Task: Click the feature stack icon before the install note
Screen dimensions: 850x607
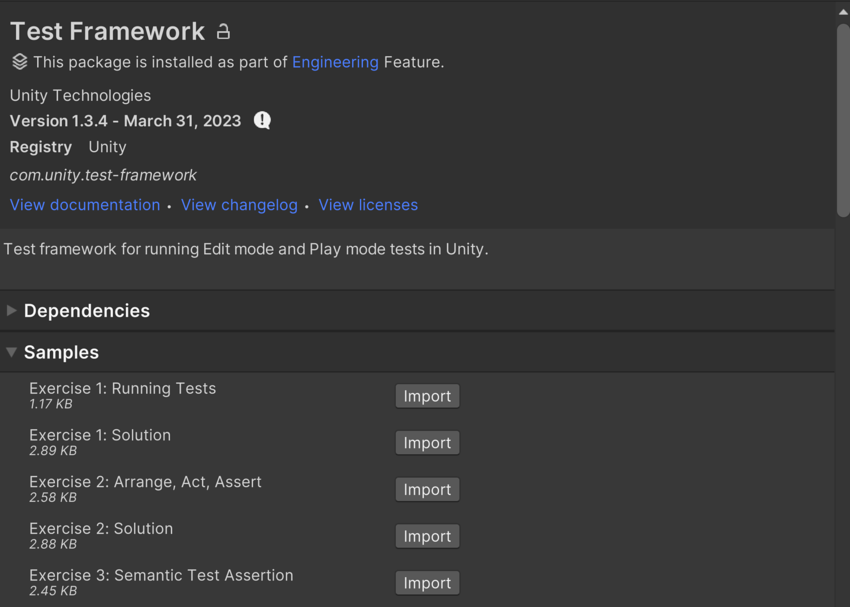Action: click(20, 61)
